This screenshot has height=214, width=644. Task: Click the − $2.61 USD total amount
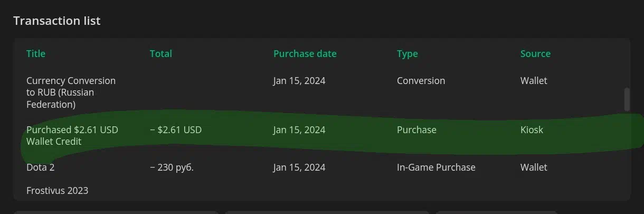[x=175, y=130]
